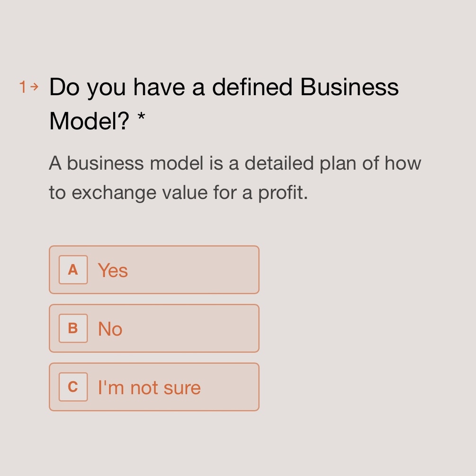
Task: Click the letter B key badge
Action: click(73, 328)
